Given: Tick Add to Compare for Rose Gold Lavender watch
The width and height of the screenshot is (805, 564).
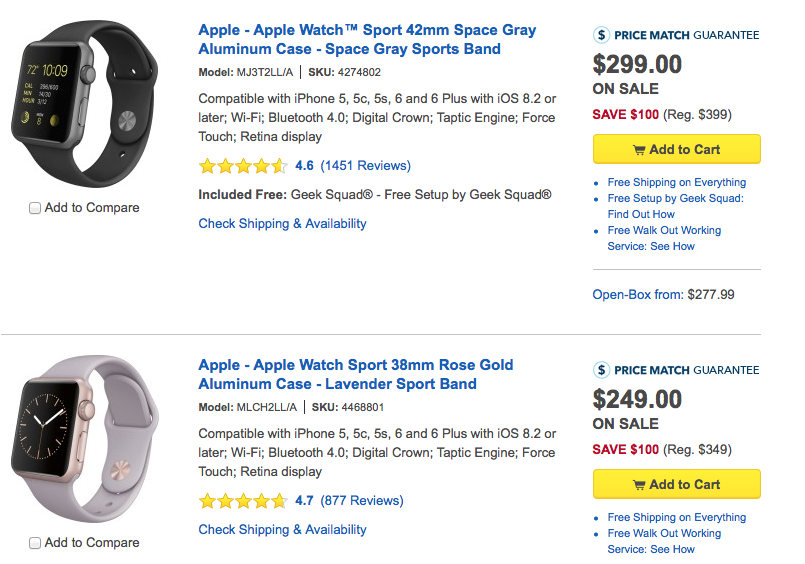Looking at the screenshot, I should coord(36,543).
